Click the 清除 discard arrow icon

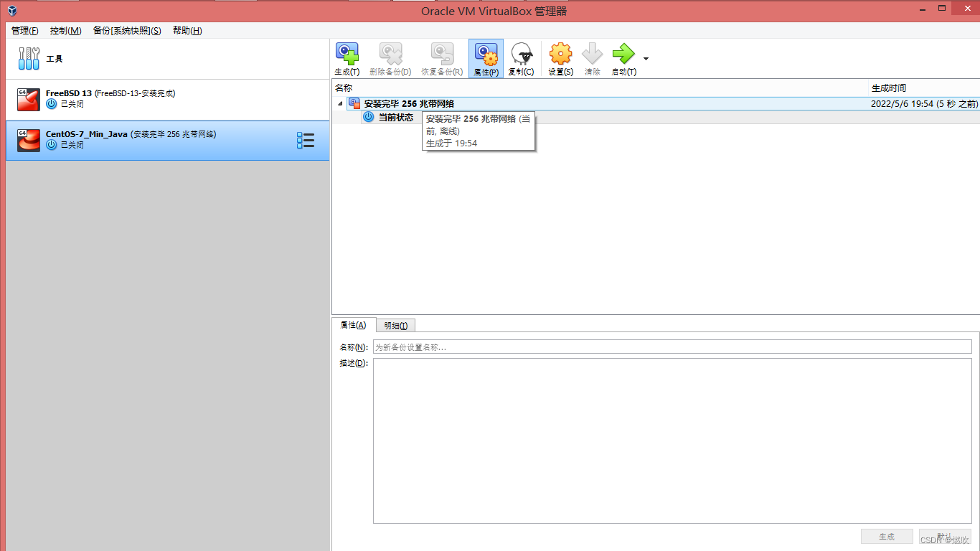[593, 55]
